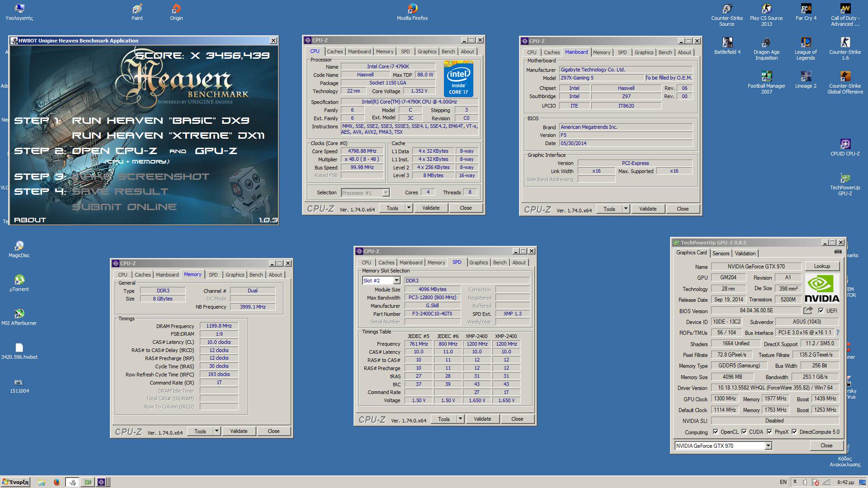Click EN language indicator in taskbar
Image resolution: width=868 pixels, height=488 pixels.
tap(783, 482)
